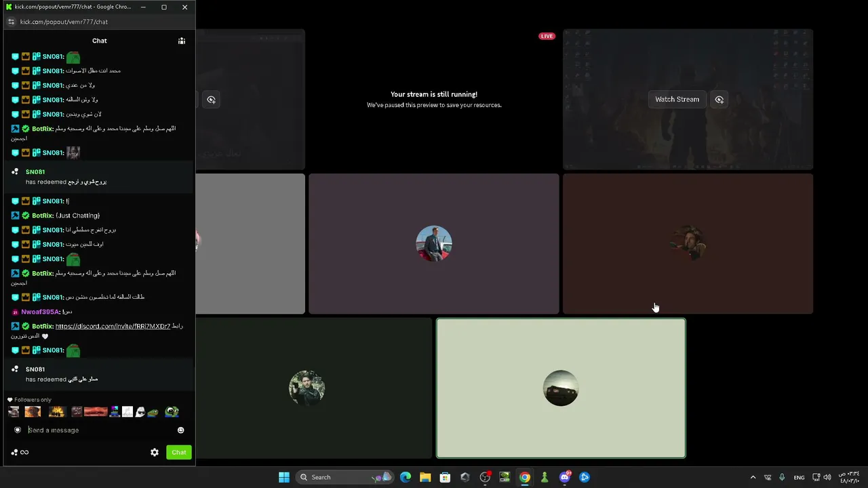Image resolution: width=868 pixels, height=488 pixels.
Task: Open the NVIDIA app on taskbar
Action: (505, 477)
